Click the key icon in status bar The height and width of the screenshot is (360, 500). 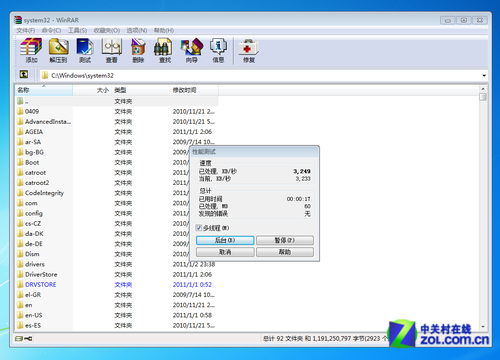28,339
